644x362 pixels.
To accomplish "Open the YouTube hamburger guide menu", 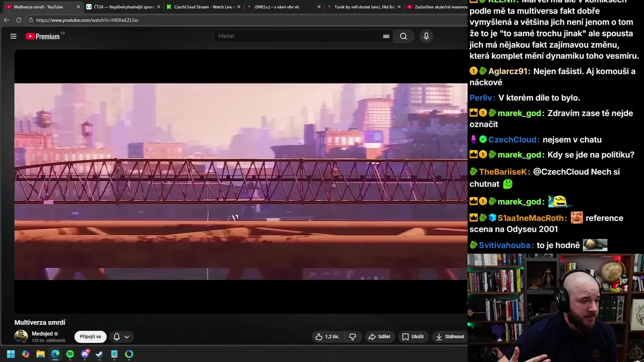I will 14,36.
